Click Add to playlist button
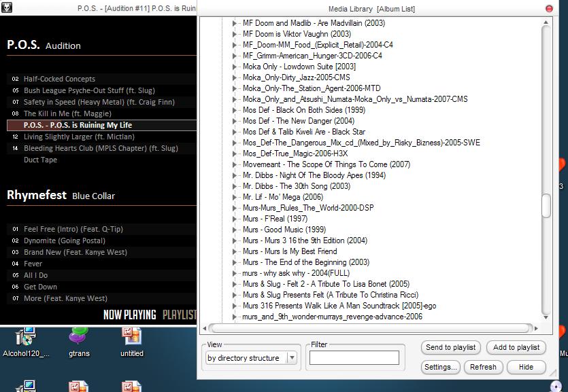Image resolution: width=568 pixels, height=392 pixels. [x=516, y=347]
